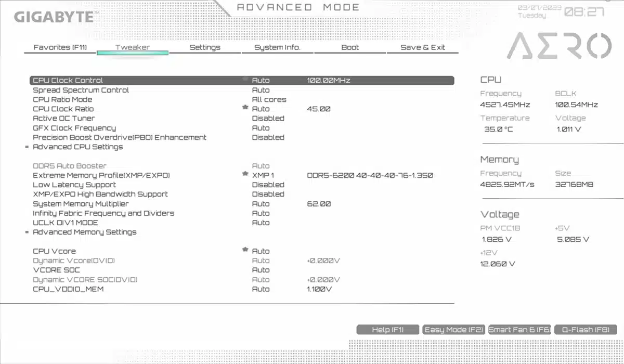
Task: Click the 1.100V CPU_VDDIO_MEM value
Action: 319,289
